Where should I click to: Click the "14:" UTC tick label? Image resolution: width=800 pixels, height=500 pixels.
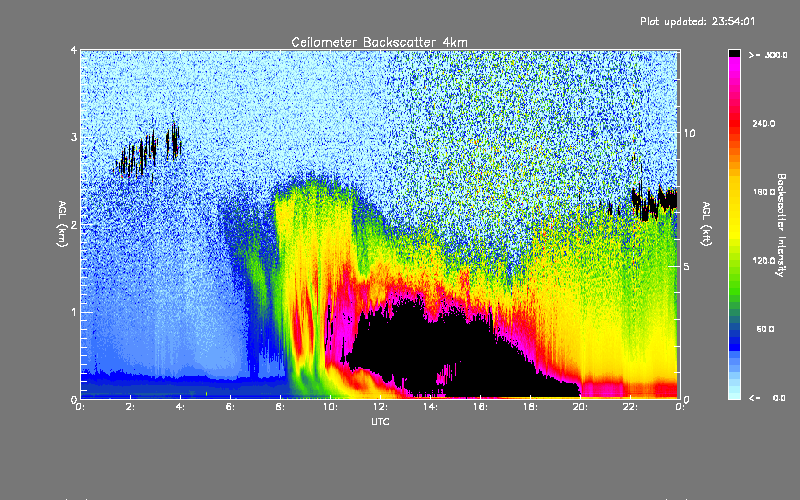pos(430,407)
